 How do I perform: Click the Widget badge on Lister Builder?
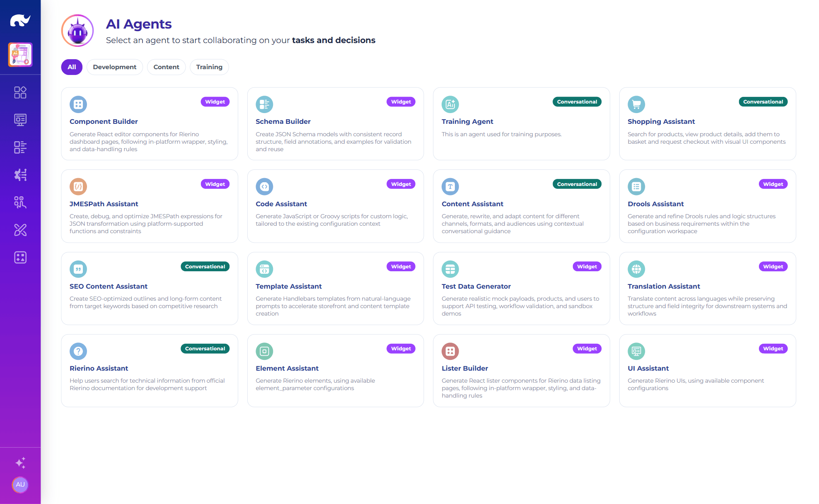pyautogui.click(x=587, y=349)
